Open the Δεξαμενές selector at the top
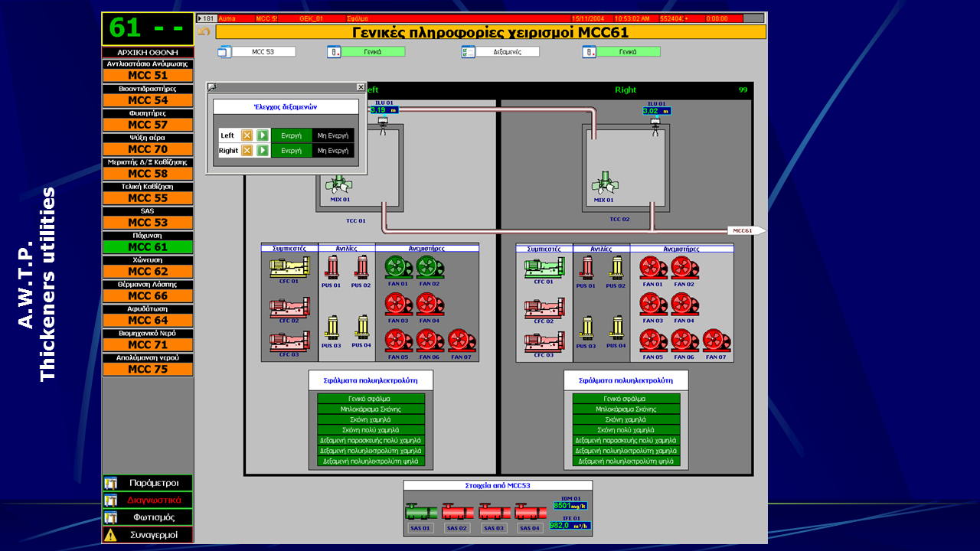Image resolution: width=980 pixels, height=551 pixels. tap(505, 52)
